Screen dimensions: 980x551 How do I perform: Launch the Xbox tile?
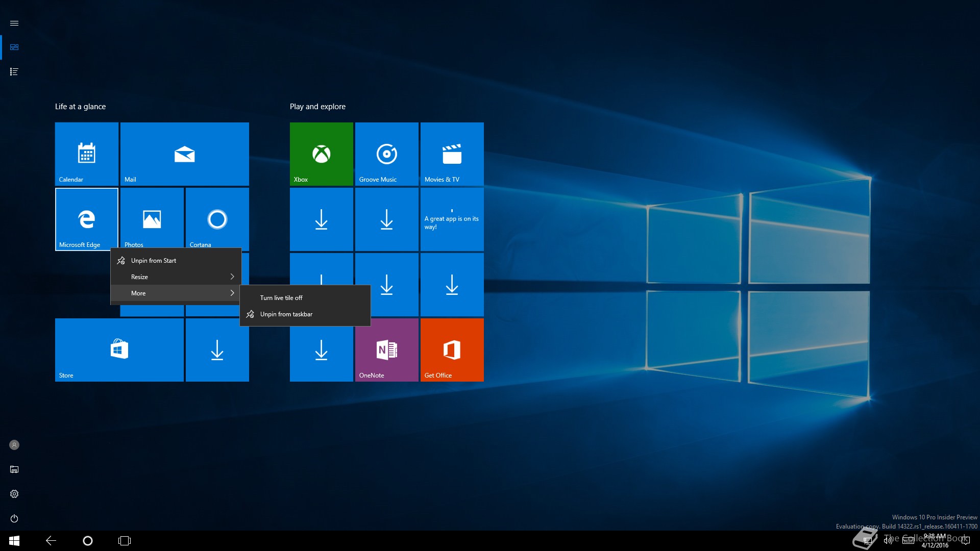click(322, 154)
